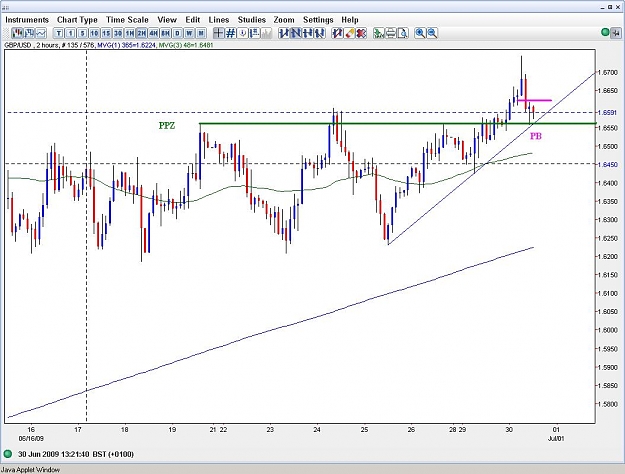Switch to monthly (M) time scale

point(201,33)
